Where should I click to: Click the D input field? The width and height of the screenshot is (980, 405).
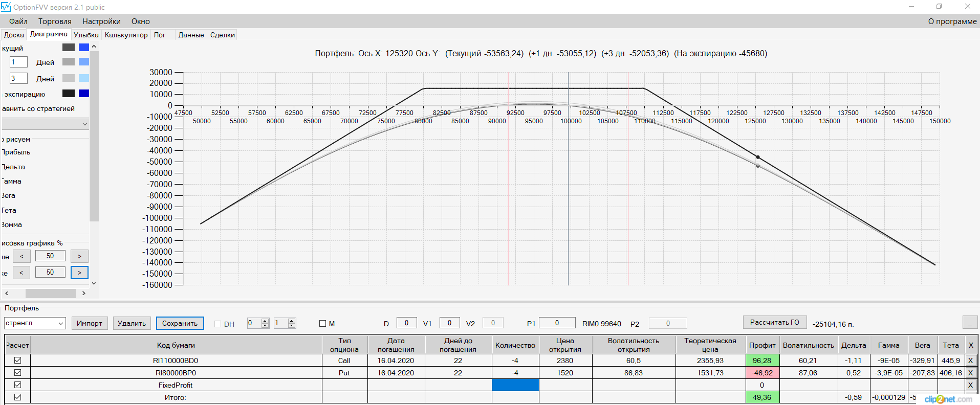pyautogui.click(x=406, y=323)
